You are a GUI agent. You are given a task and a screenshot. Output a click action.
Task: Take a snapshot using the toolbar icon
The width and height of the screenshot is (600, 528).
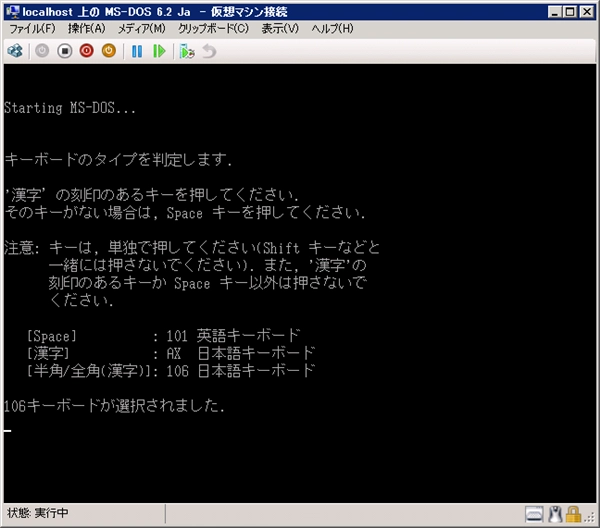click(187, 51)
